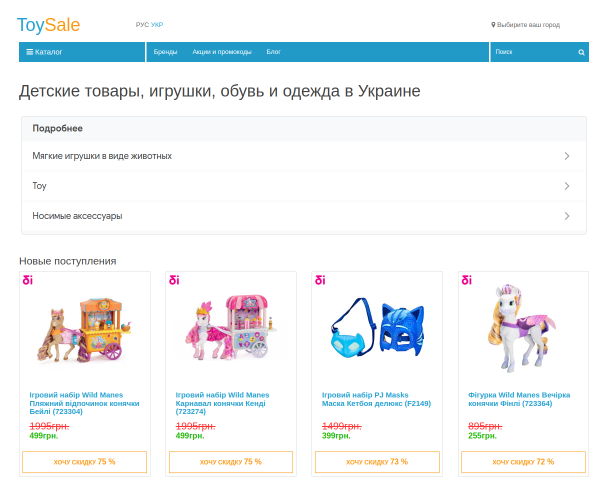Click the 399грн. sale price

tap(336, 436)
